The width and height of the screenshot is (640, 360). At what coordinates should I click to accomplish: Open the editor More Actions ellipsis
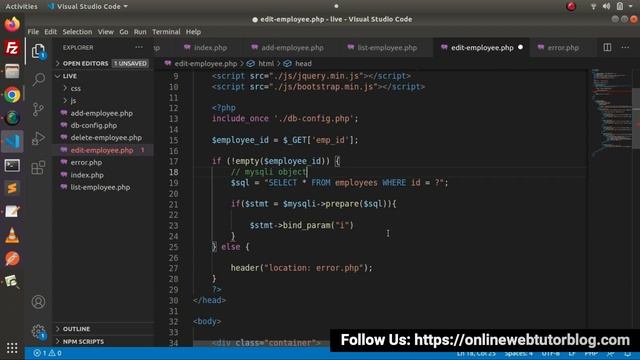[625, 47]
